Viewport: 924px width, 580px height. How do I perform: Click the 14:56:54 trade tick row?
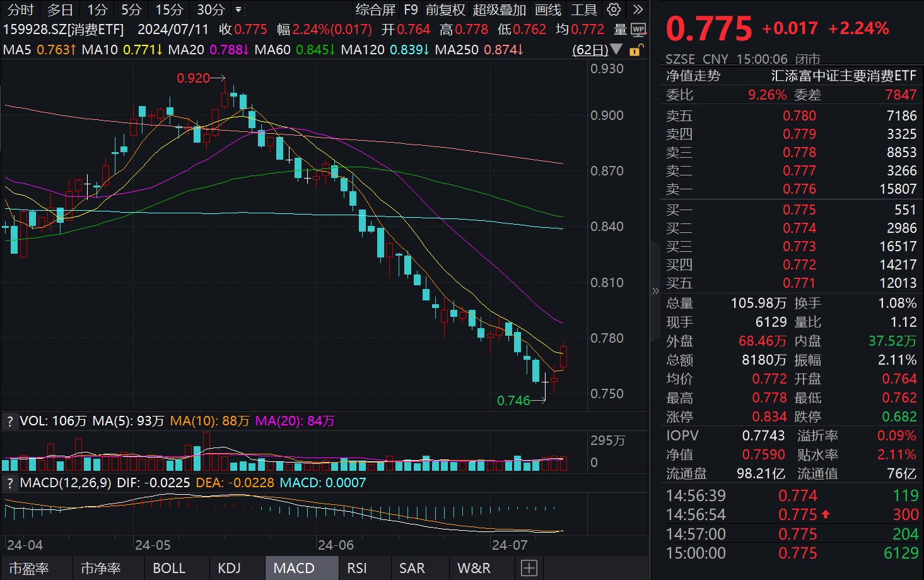792,514
